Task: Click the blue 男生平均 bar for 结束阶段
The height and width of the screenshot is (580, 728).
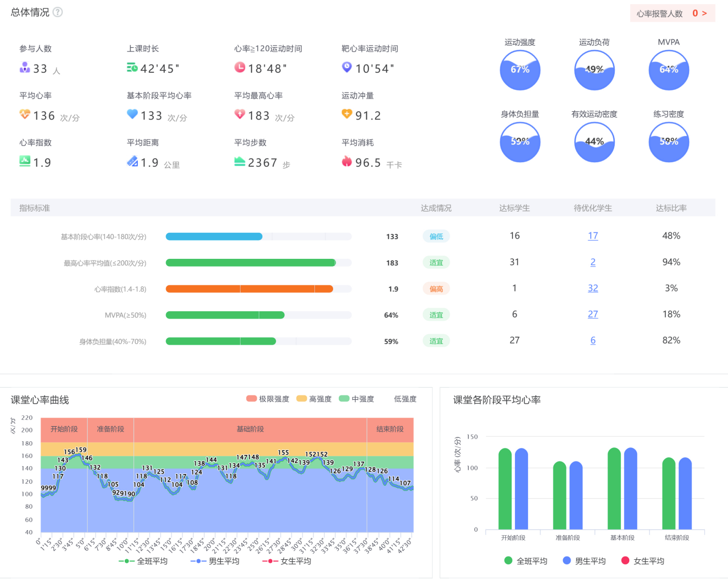Action: coord(685,494)
